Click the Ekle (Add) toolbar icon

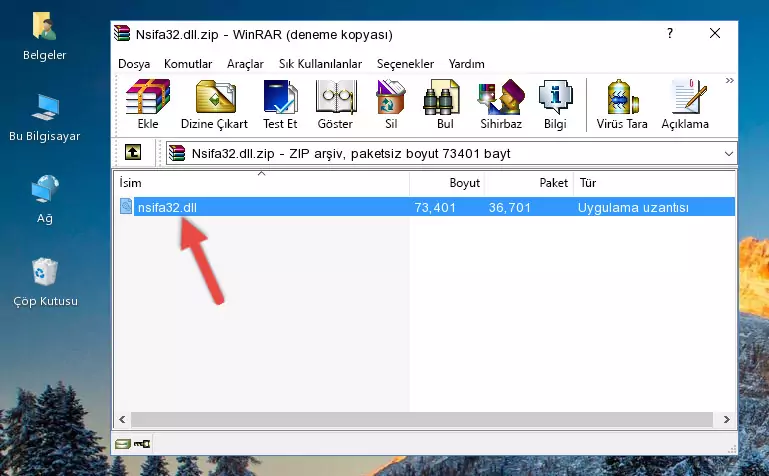[148, 104]
